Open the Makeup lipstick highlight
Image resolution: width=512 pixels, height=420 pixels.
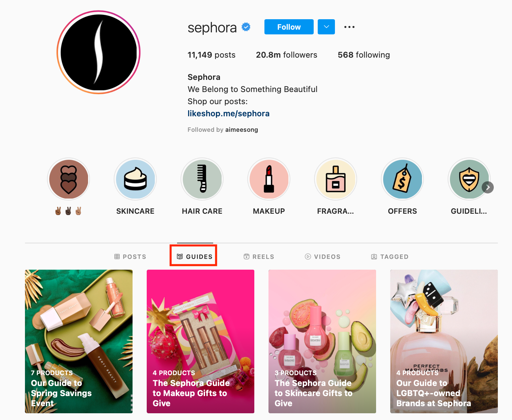pos(269,179)
